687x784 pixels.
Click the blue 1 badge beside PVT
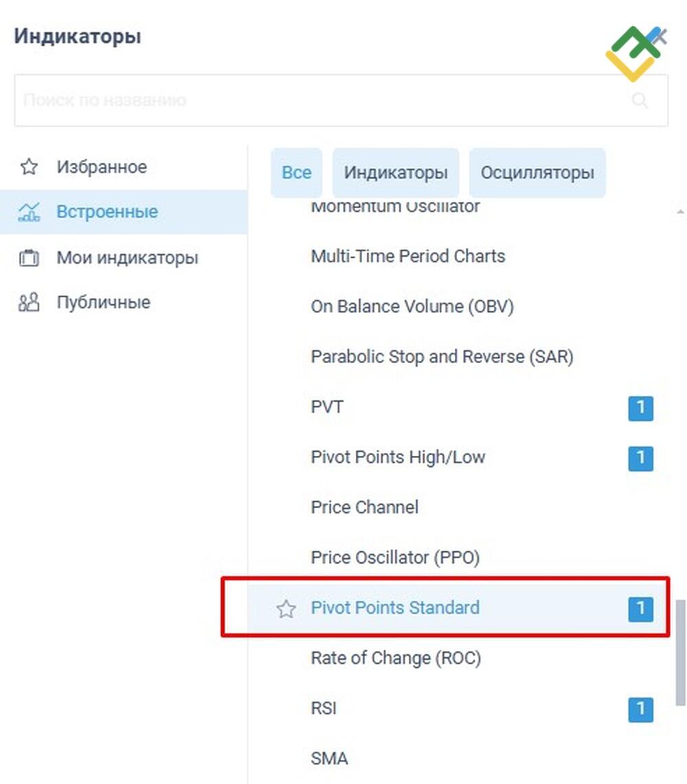tap(640, 408)
